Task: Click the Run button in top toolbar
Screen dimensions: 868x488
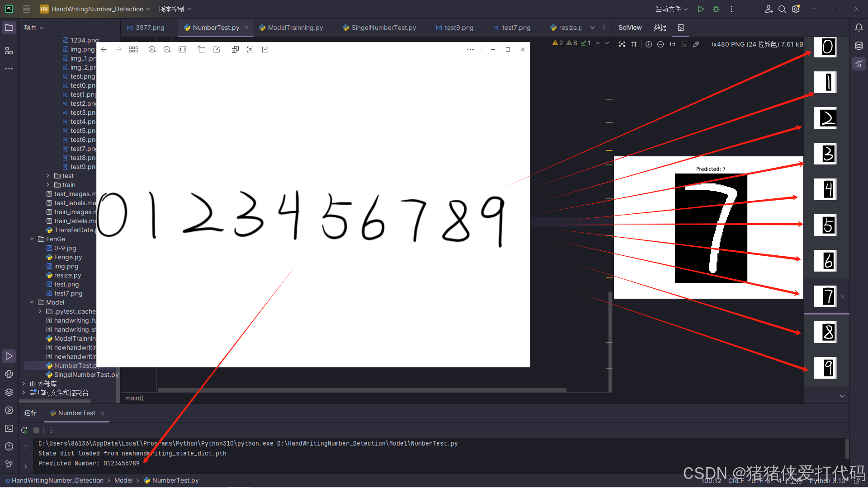Action: [x=700, y=9]
